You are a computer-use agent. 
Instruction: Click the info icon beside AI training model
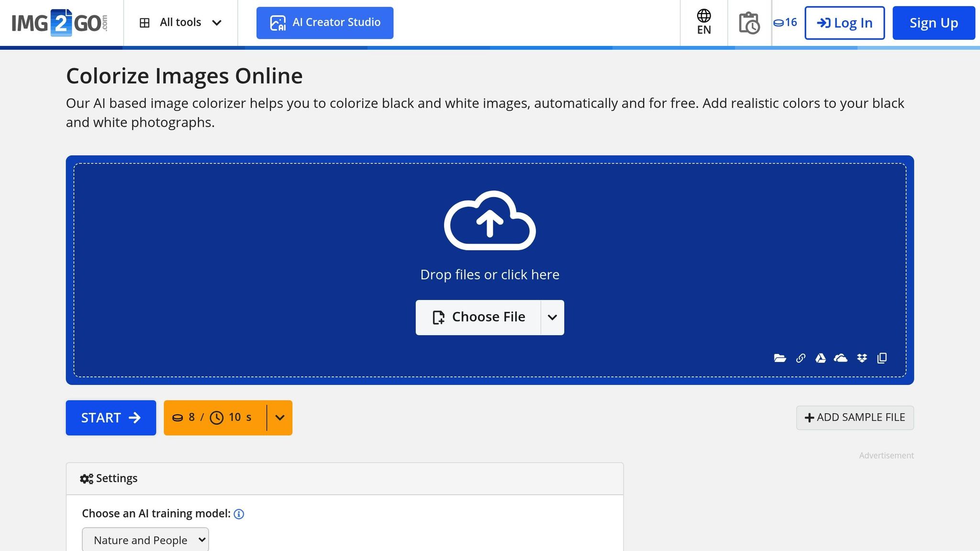click(x=239, y=514)
